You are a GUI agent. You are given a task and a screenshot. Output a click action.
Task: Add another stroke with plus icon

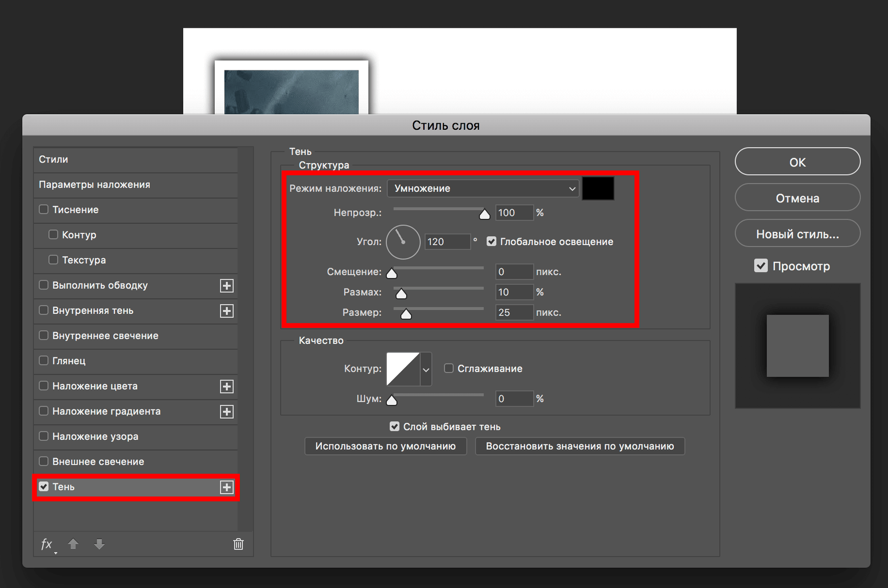[x=226, y=286]
